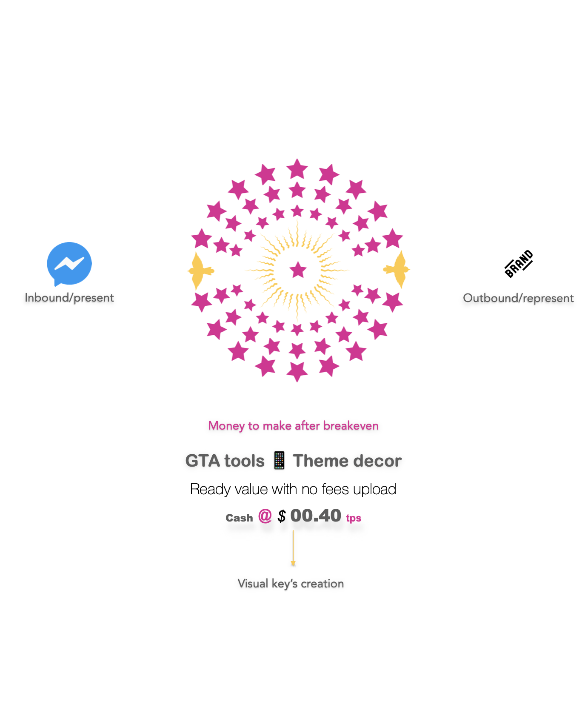Click the topmost pink star of the ring

pyautogui.click(x=297, y=169)
